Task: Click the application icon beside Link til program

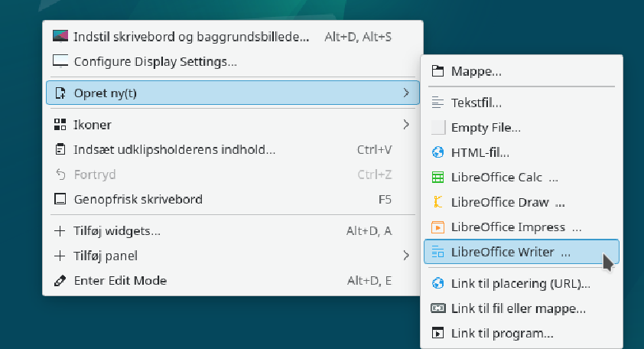Action: [437, 333]
